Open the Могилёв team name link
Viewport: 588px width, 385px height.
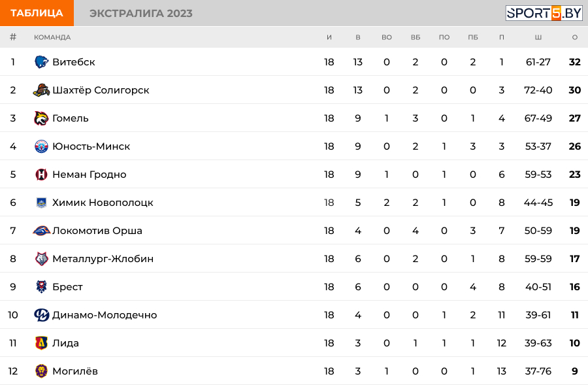tap(75, 371)
